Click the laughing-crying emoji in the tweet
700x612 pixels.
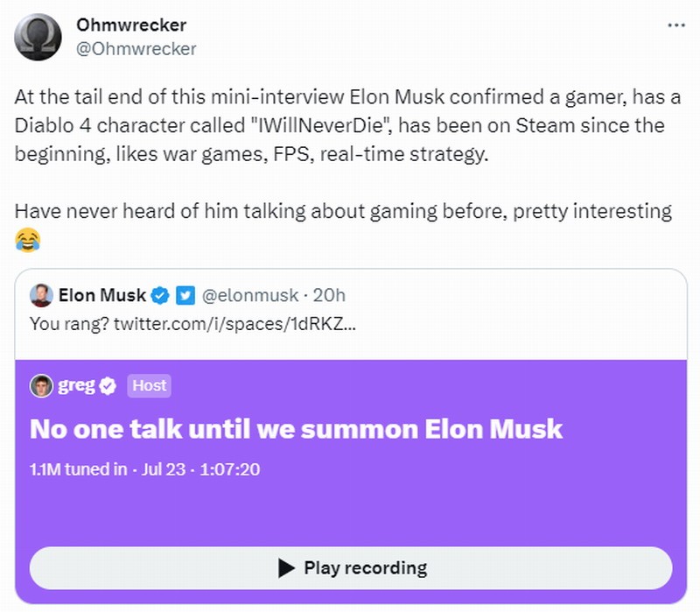pyautogui.click(x=28, y=238)
